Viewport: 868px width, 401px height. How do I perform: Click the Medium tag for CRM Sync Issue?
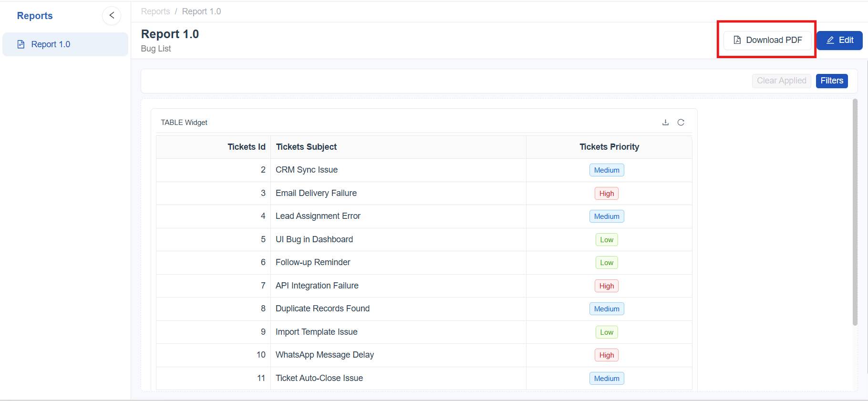coord(606,170)
